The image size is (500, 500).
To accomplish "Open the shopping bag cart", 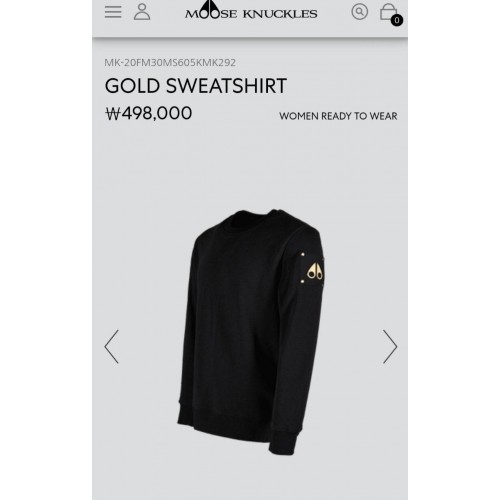I will 389,12.
